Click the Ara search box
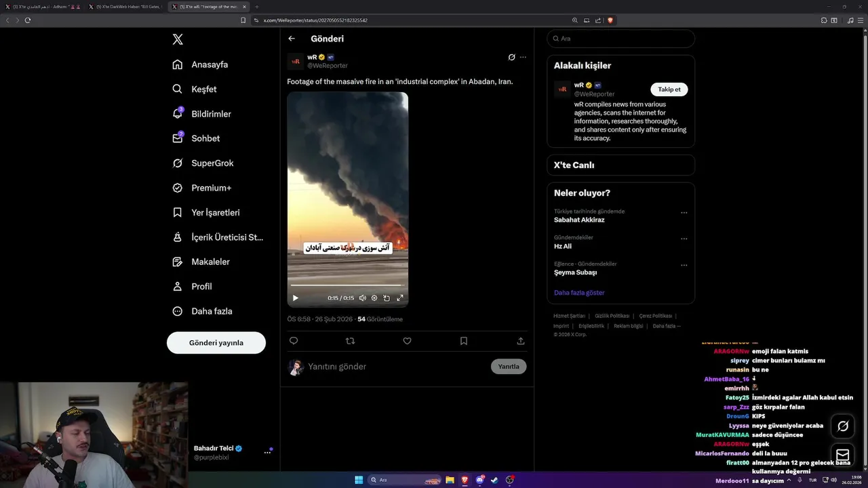868x488 pixels. tap(620, 39)
